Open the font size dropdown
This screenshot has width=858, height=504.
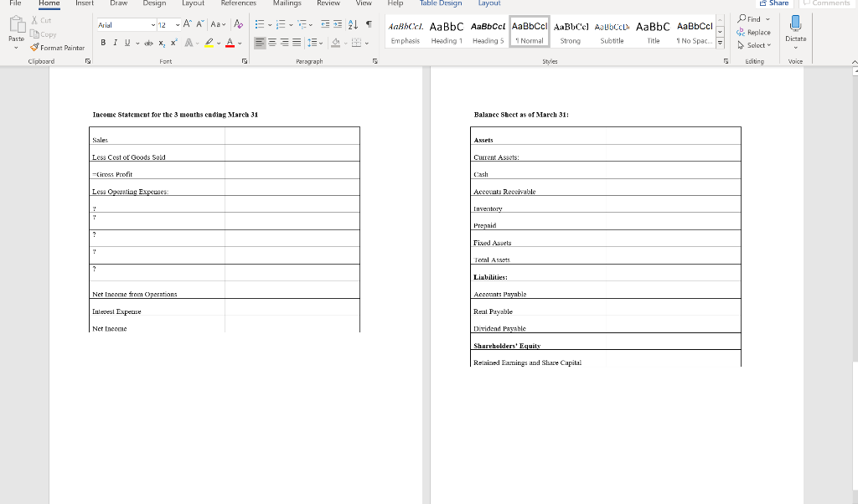point(178,25)
